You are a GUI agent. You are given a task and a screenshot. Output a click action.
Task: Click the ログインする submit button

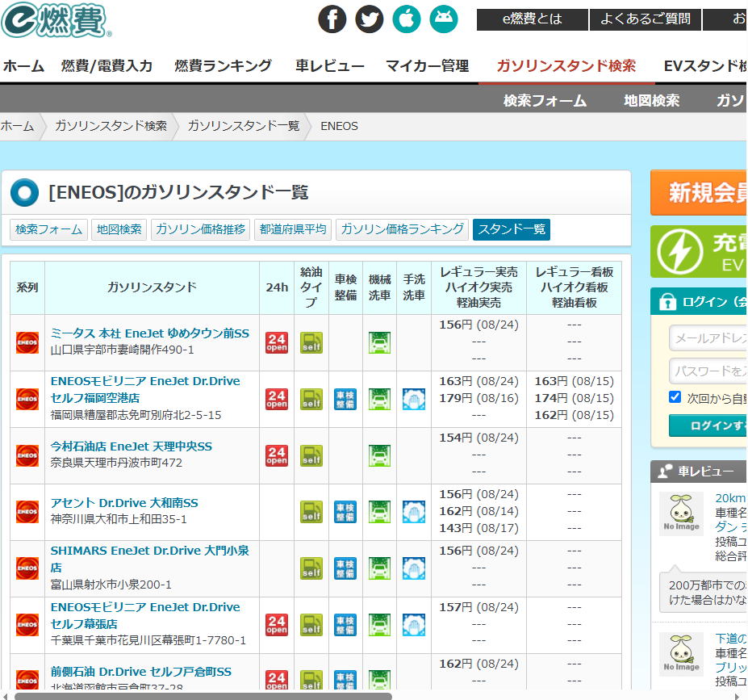[x=708, y=425]
